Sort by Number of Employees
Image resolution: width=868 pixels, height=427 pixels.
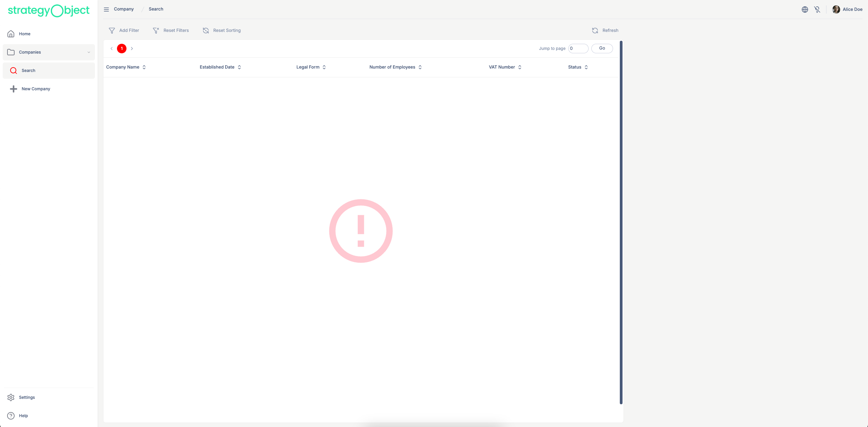pyautogui.click(x=420, y=67)
